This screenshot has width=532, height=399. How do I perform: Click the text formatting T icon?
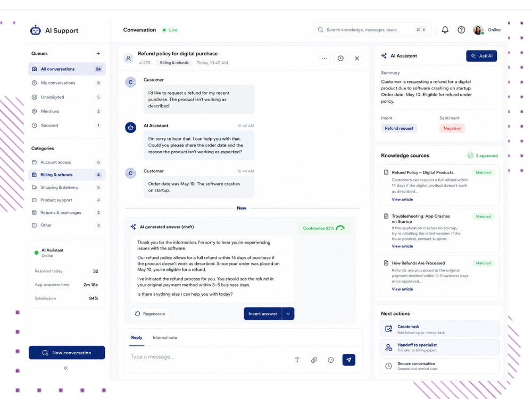point(297,360)
